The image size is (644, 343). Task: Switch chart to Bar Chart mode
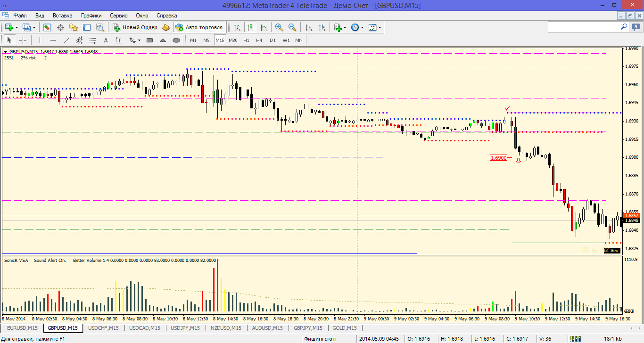237,27
